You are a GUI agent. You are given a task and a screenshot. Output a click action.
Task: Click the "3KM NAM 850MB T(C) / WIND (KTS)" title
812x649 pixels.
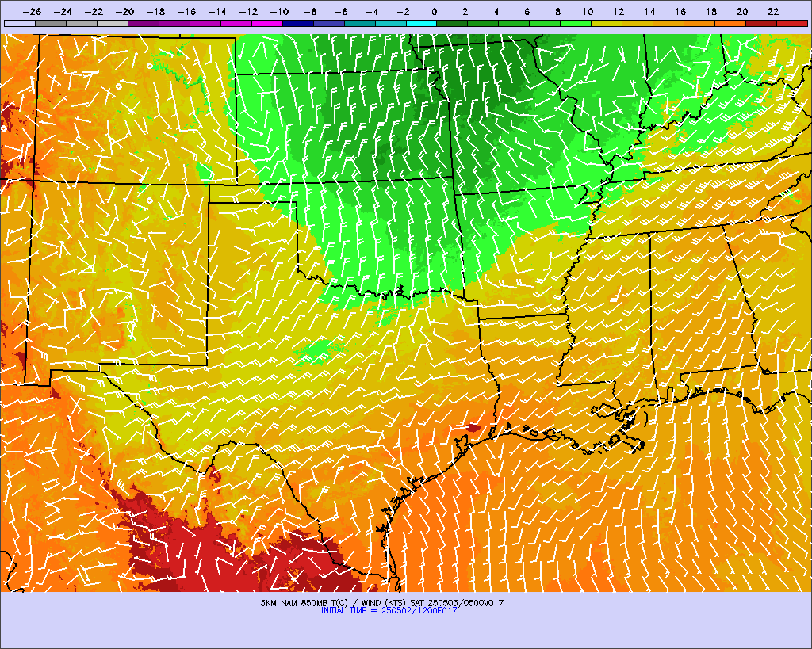point(334,603)
